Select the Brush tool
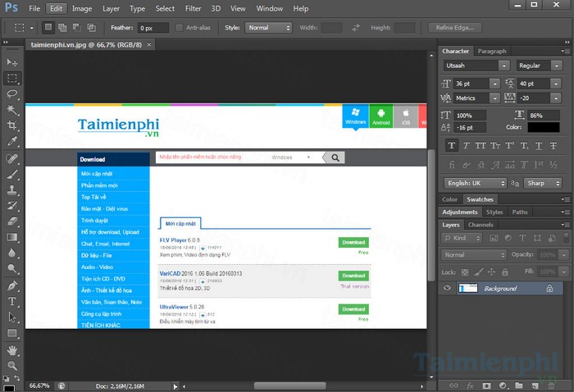Image resolution: width=574 pixels, height=392 pixels. pos(12,174)
